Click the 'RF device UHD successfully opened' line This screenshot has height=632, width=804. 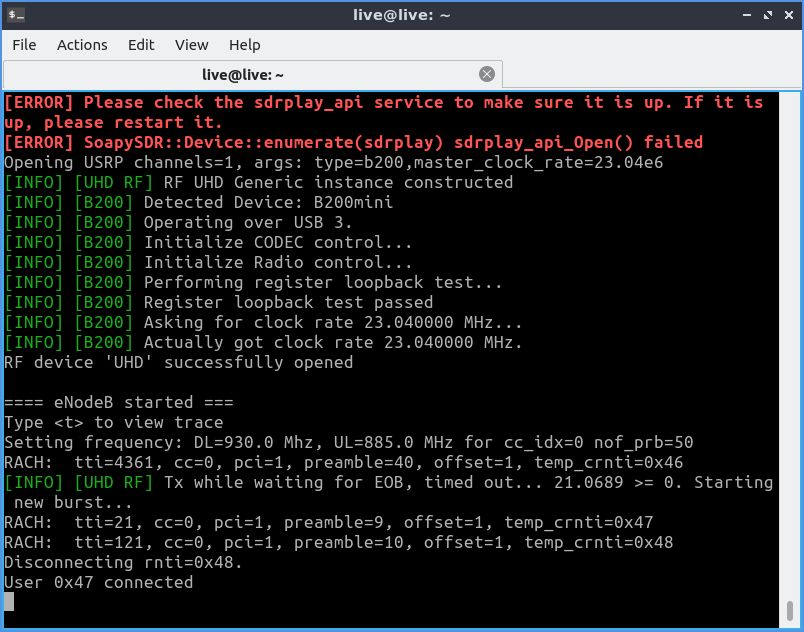coord(178,362)
